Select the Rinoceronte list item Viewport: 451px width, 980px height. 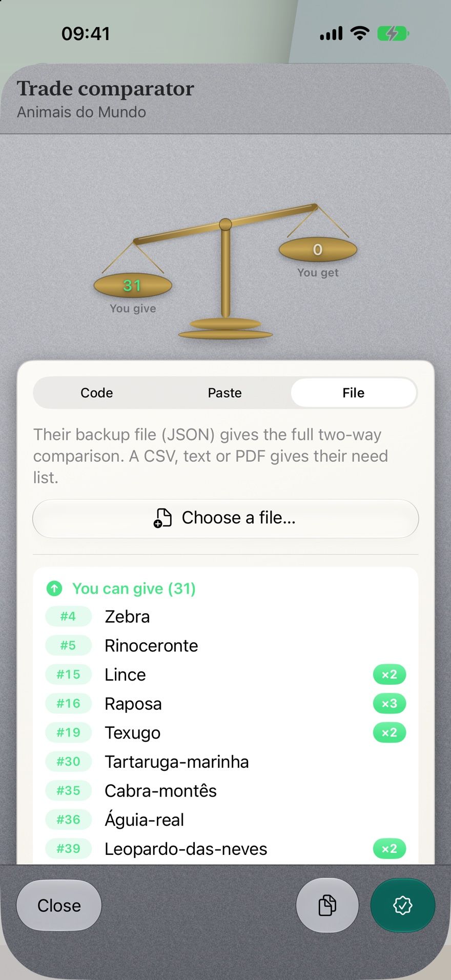(x=225, y=645)
